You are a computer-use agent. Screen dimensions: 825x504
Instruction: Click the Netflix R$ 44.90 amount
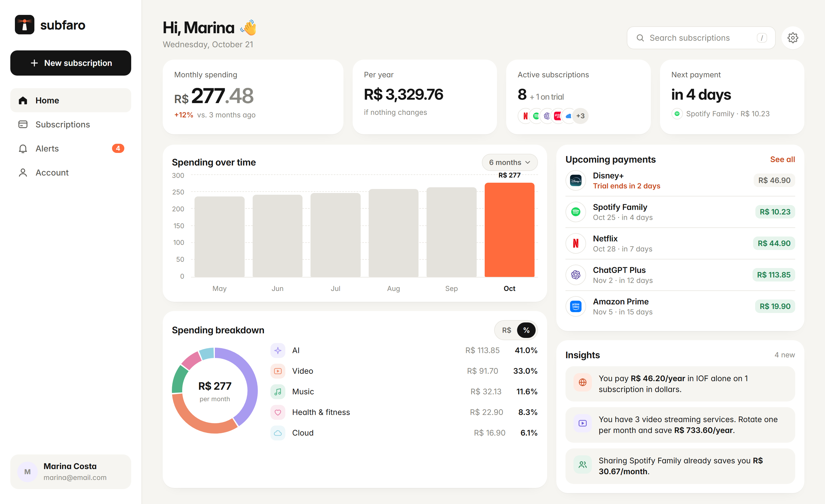(774, 243)
